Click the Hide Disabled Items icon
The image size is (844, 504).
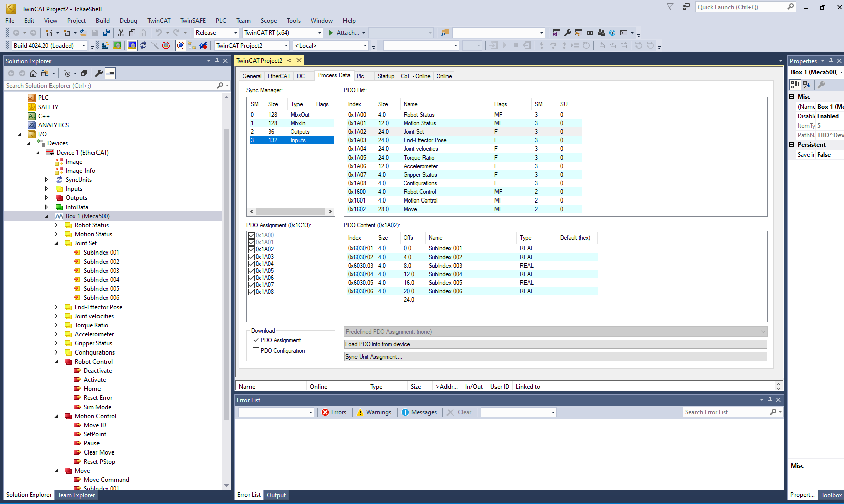click(x=203, y=45)
